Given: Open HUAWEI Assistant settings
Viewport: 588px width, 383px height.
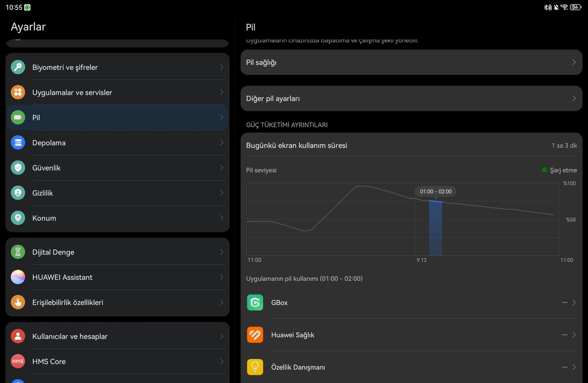Looking at the screenshot, I should [x=117, y=277].
